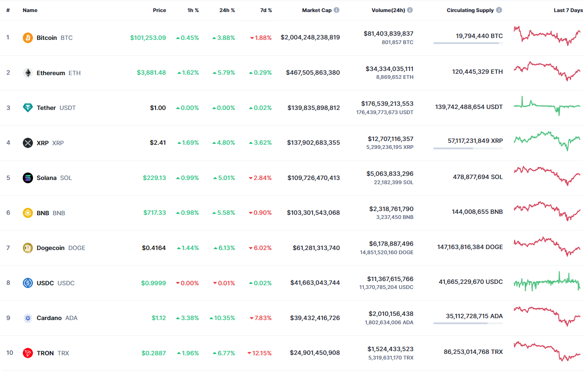Sort by rank # column header
Screen dimensions: 588x372
pos(8,10)
